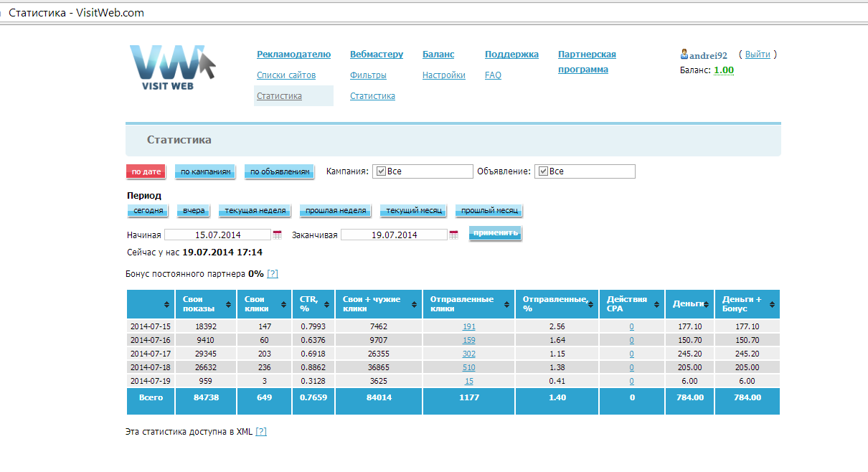Toggle the Объявление 'Все' checkbox
This screenshot has height=472, width=868.
pos(543,171)
